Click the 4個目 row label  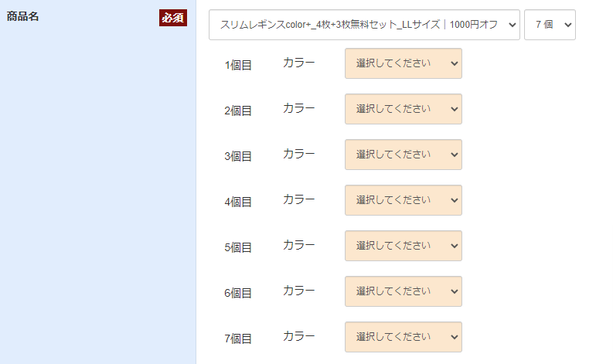tap(238, 202)
